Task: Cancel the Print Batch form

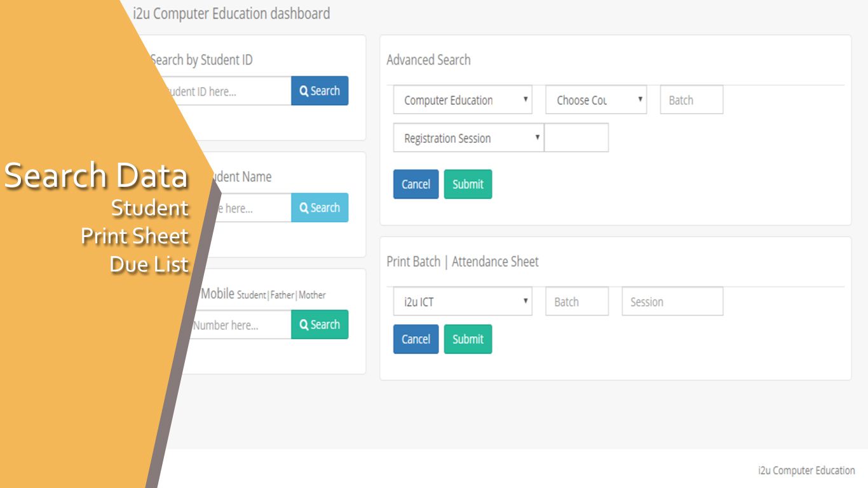Action: [416, 339]
